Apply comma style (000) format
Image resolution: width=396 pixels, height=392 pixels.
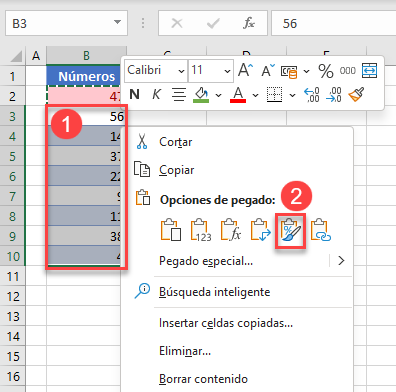tap(348, 71)
